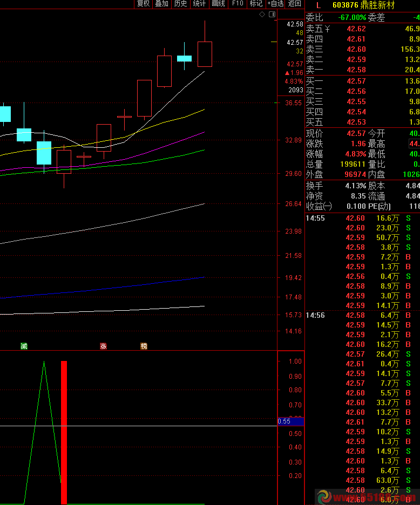Click the 36.55 price axis label
Screen dimensions: 420x505
pos(293,103)
